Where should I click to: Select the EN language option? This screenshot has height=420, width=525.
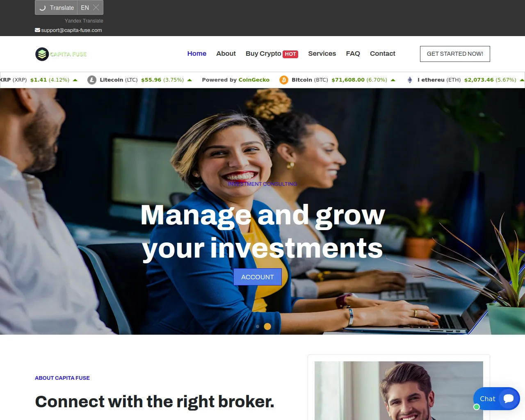(85, 8)
